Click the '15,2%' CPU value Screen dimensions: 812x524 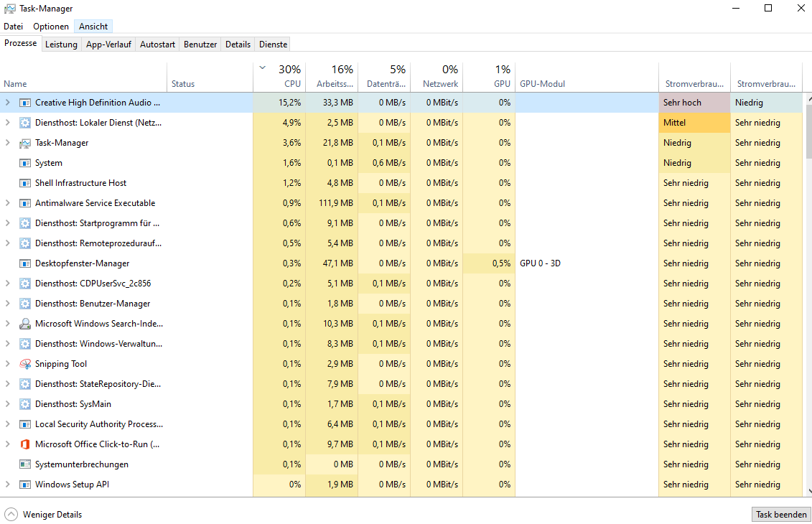coord(289,103)
